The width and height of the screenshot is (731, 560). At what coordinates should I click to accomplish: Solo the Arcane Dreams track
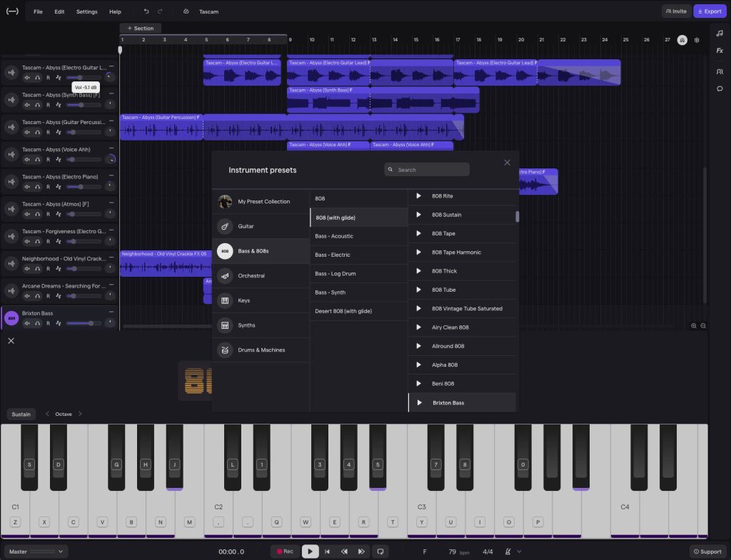click(37, 296)
